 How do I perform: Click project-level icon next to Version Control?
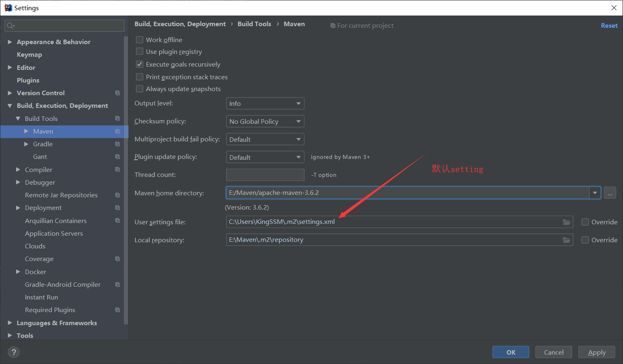117,93
